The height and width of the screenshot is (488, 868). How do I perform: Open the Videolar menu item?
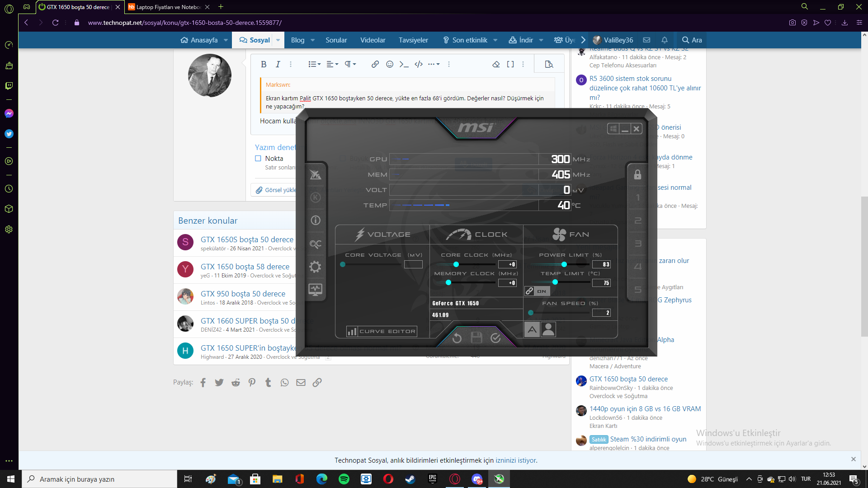(x=373, y=40)
